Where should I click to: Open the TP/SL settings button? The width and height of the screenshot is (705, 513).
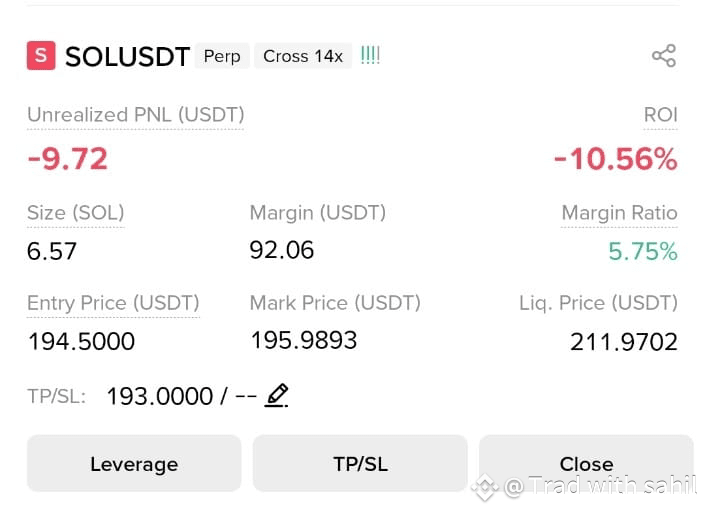click(360, 464)
